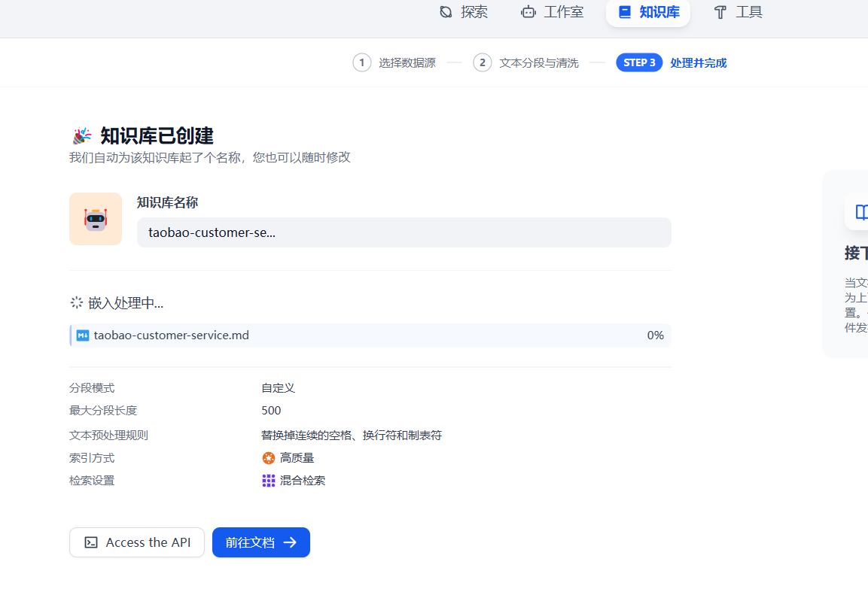Screen dimensions: 868x592
Task: Click the 500 max segment length value
Action: (x=271, y=411)
